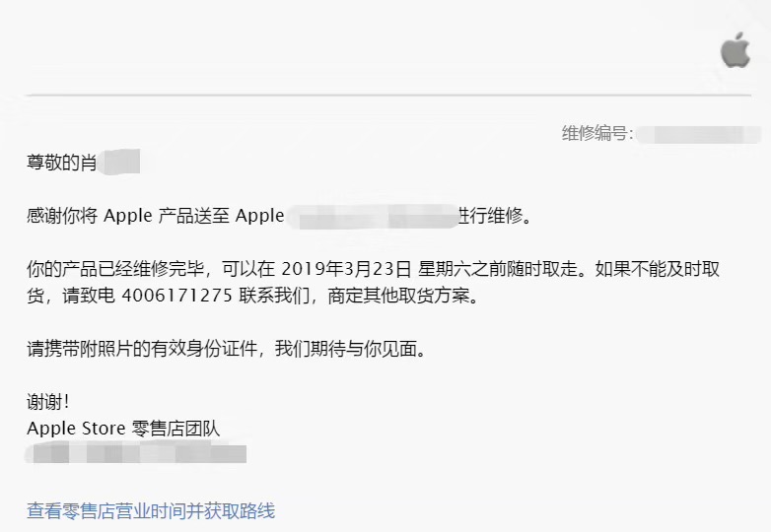771x532 pixels.
Task: Click the 谢谢! closing text
Action: pyautogui.click(x=48, y=402)
